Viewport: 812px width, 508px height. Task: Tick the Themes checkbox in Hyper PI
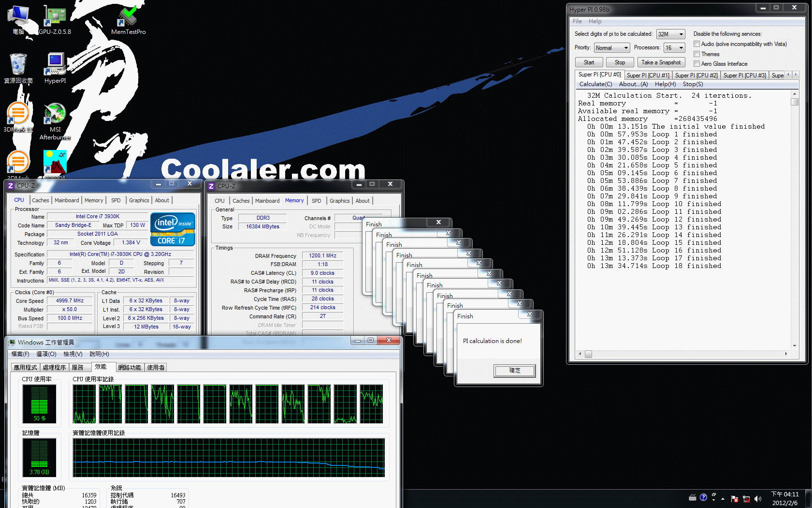(696, 54)
